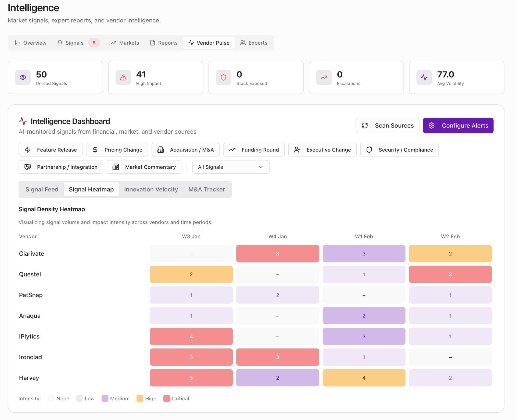
Task: Switch to the Innovation Velocity tab
Action: click(151, 189)
